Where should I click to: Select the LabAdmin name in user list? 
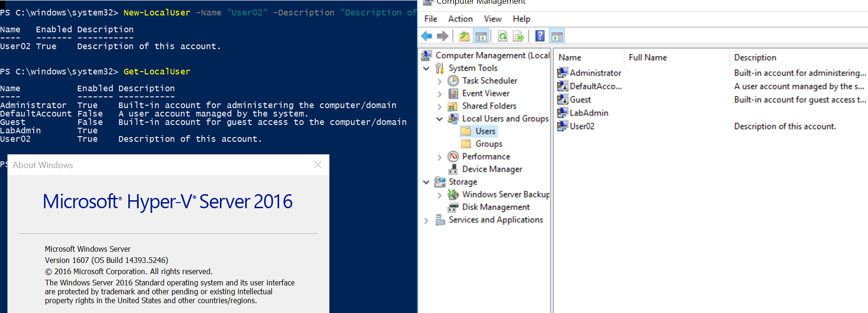[x=589, y=112]
